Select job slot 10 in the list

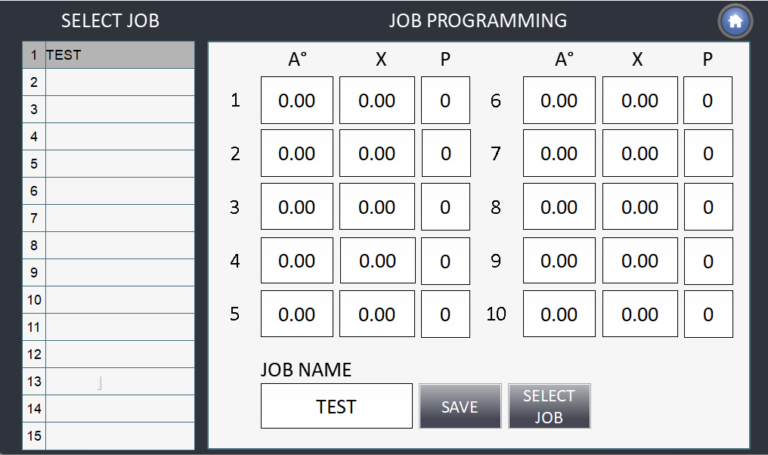click(x=108, y=300)
